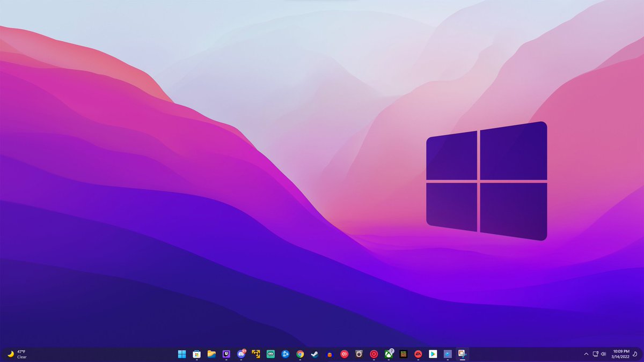This screenshot has width=644, height=362.
Task: Open the blue square photo app icon
Action: pyautogui.click(x=448, y=354)
